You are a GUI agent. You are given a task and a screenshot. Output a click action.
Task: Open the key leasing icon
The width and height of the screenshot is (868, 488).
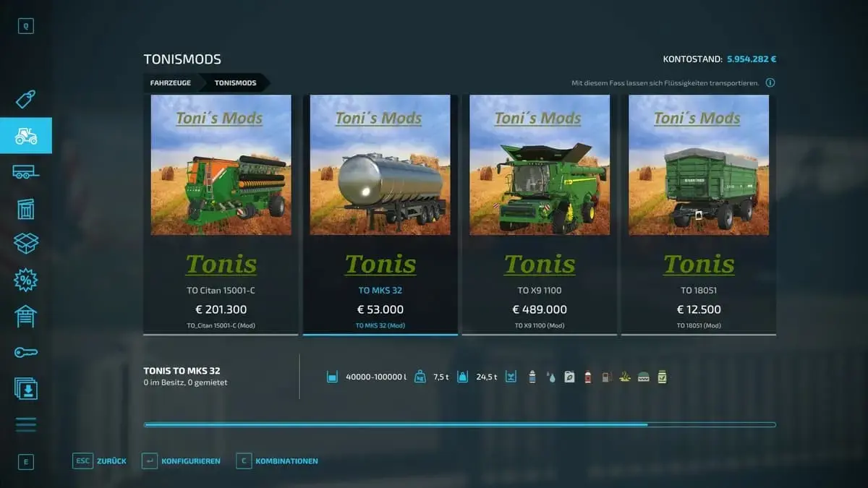26,352
